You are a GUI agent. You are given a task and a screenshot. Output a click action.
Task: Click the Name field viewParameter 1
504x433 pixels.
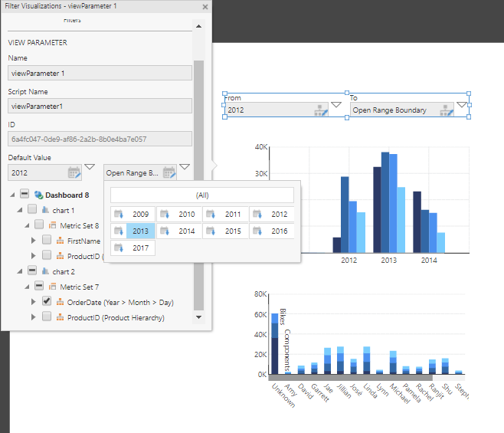tap(100, 73)
